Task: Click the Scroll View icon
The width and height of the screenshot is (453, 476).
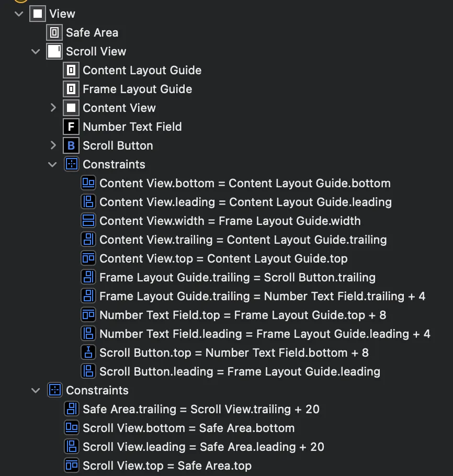Action: 54,51
